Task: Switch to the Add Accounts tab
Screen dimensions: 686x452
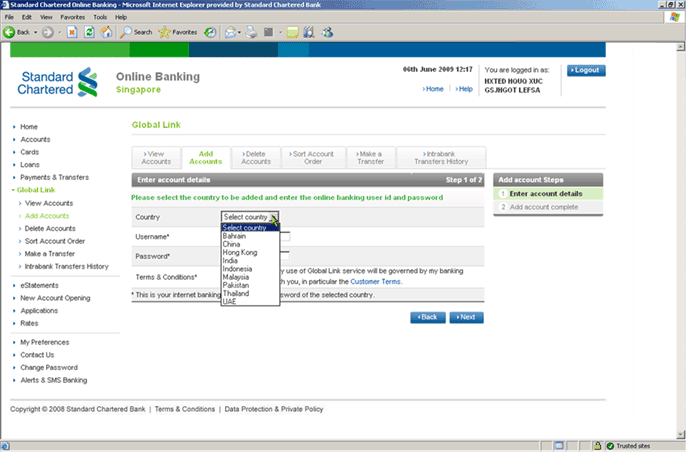Action: click(x=206, y=158)
